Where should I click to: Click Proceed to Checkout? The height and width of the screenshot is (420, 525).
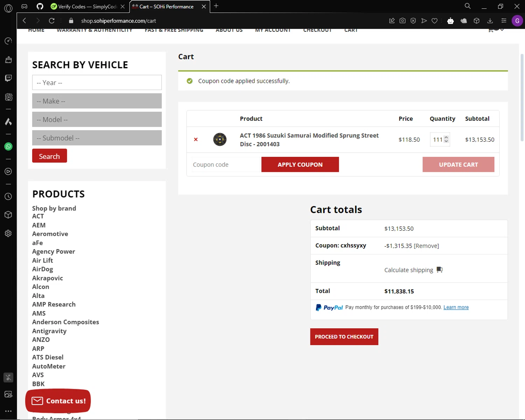click(344, 337)
